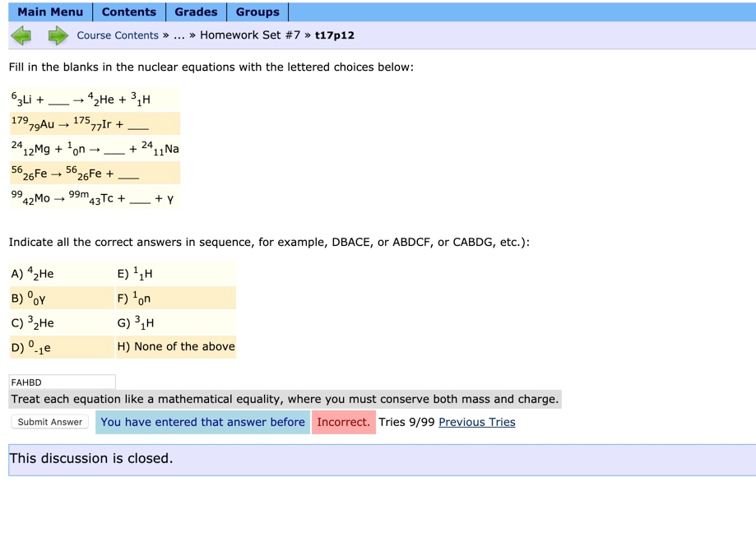
Task: Open the Contents page
Action: click(128, 12)
